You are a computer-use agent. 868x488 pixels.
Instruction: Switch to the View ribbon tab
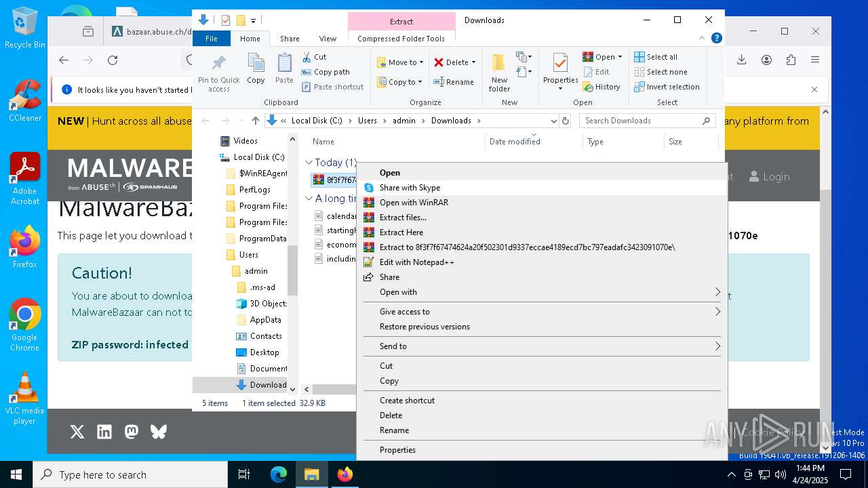coord(328,39)
